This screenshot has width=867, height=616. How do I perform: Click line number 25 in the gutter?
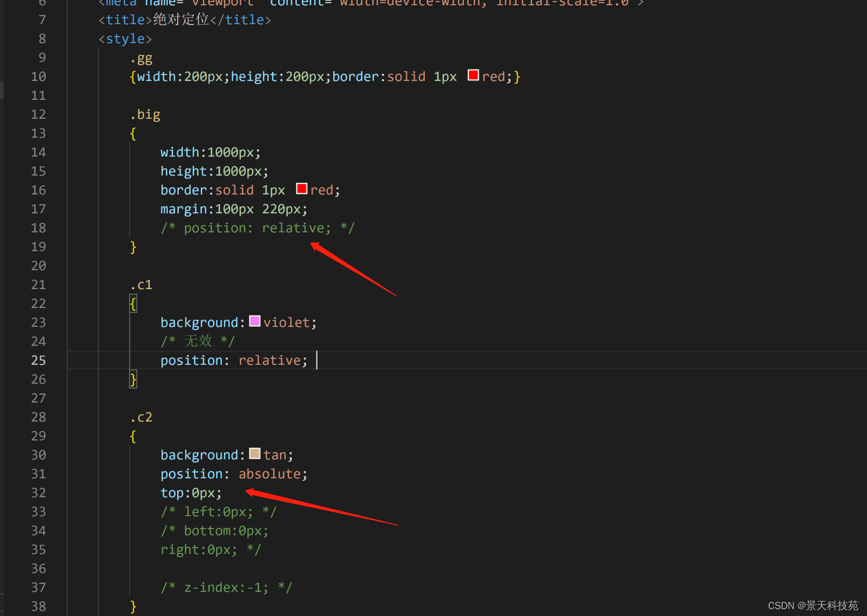tap(38, 361)
